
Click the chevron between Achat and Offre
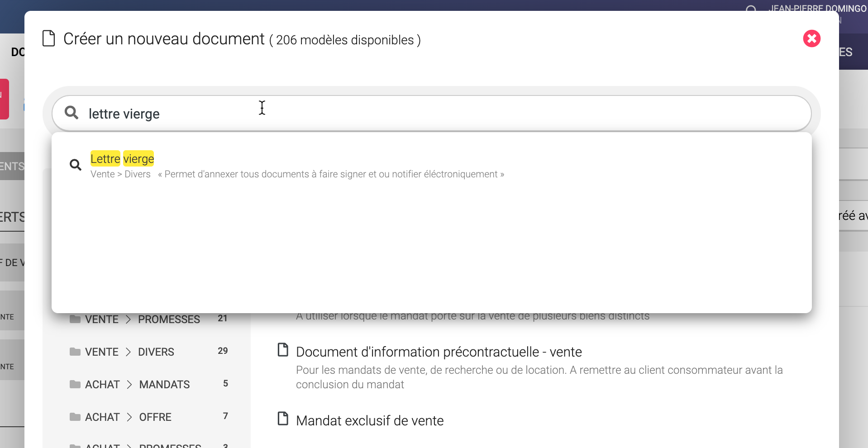[x=129, y=417]
